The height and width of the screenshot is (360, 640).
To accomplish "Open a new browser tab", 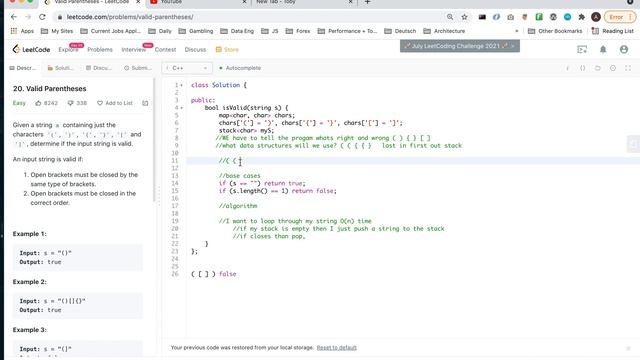I will click(x=367, y=2).
